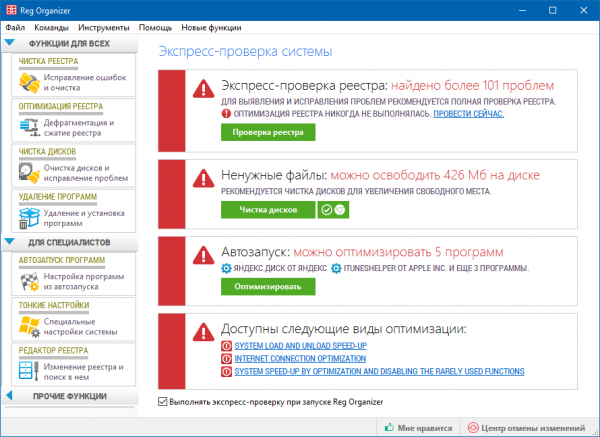Open Internet Connection Optimization link

[x=300, y=359]
